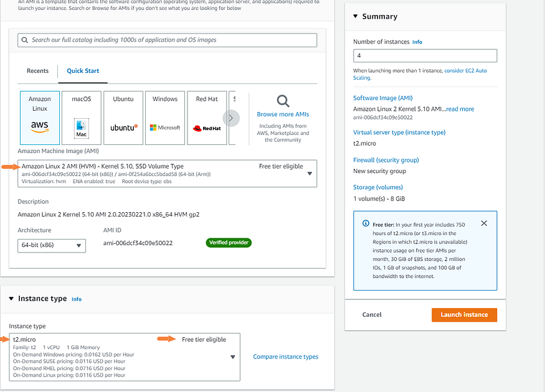The image size is (545, 392).
Task: Open Virtual server type summary link
Action: [399, 133]
